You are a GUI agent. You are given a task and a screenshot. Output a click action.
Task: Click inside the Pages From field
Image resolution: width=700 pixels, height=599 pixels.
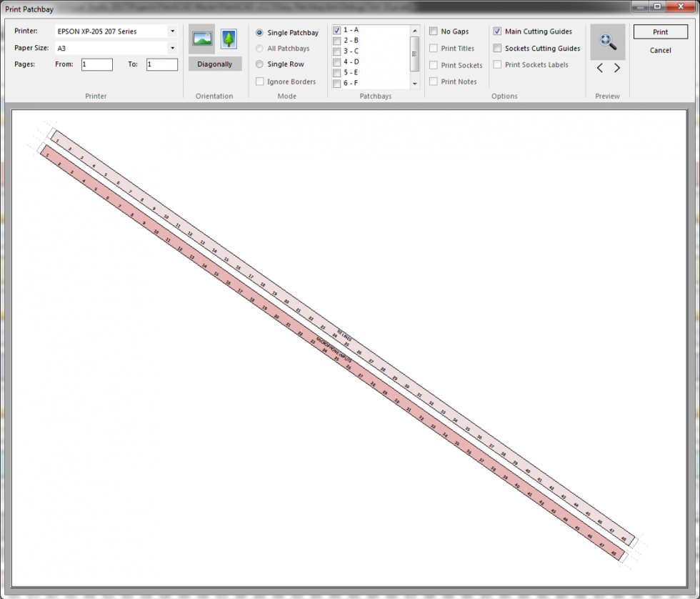96,64
